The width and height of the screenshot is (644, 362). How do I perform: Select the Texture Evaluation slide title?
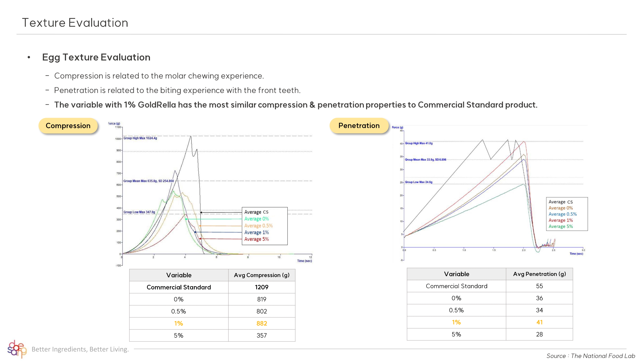coord(75,23)
